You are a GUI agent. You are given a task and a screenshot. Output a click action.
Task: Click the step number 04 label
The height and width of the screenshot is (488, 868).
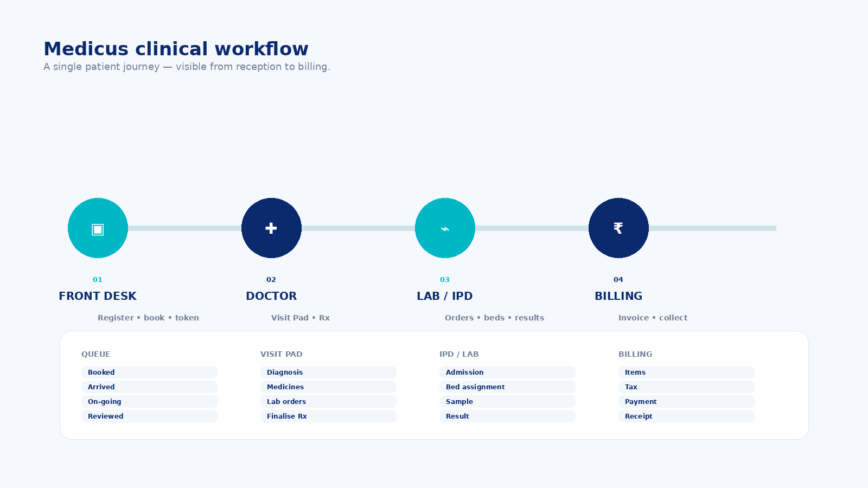(618, 280)
